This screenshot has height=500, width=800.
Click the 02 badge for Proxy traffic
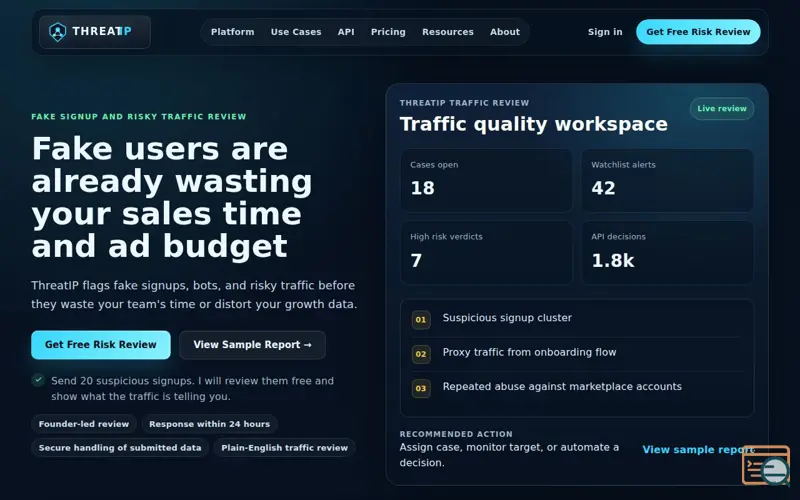[421, 354]
